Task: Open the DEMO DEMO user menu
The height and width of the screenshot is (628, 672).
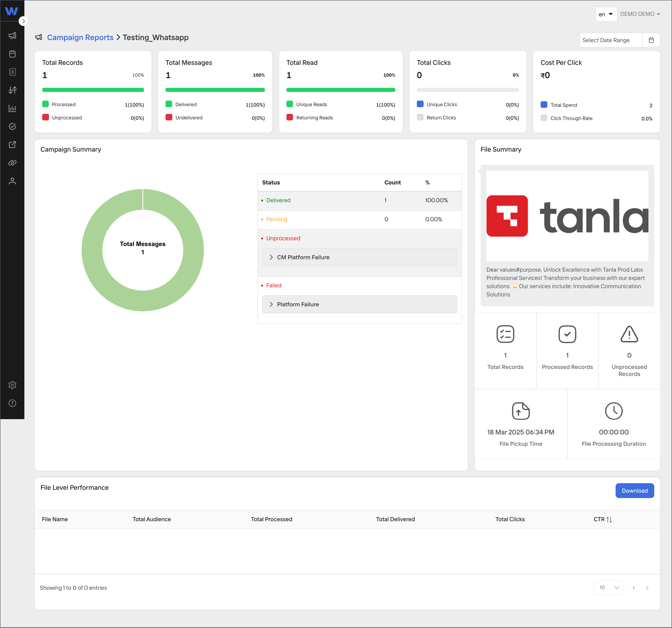Action: (x=640, y=14)
